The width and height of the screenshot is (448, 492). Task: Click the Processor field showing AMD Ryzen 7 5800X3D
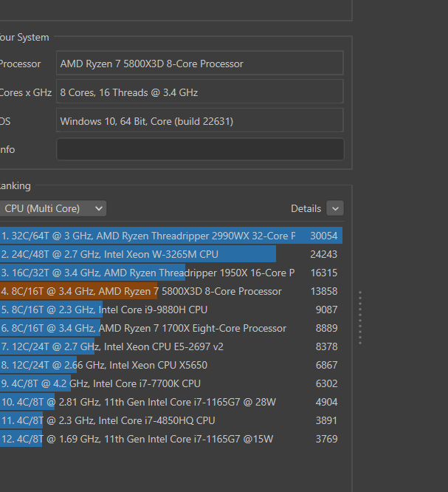coord(200,64)
